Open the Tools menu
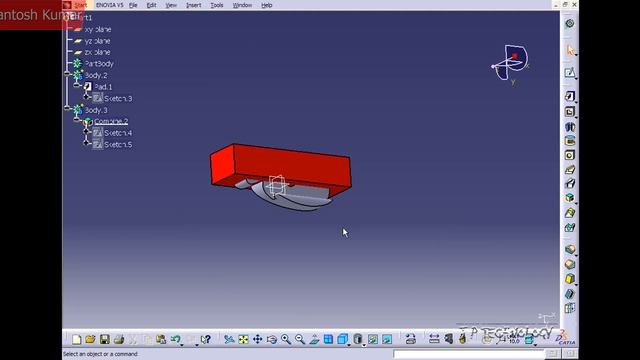The image size is (640, 360). click(x=217, y=5)
